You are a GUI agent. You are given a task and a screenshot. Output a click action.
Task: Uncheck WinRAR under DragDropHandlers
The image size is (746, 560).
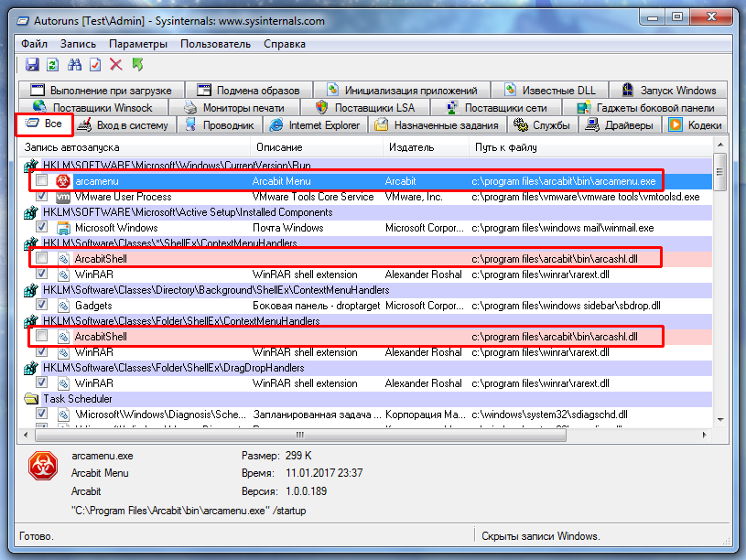tap(42, 382)
